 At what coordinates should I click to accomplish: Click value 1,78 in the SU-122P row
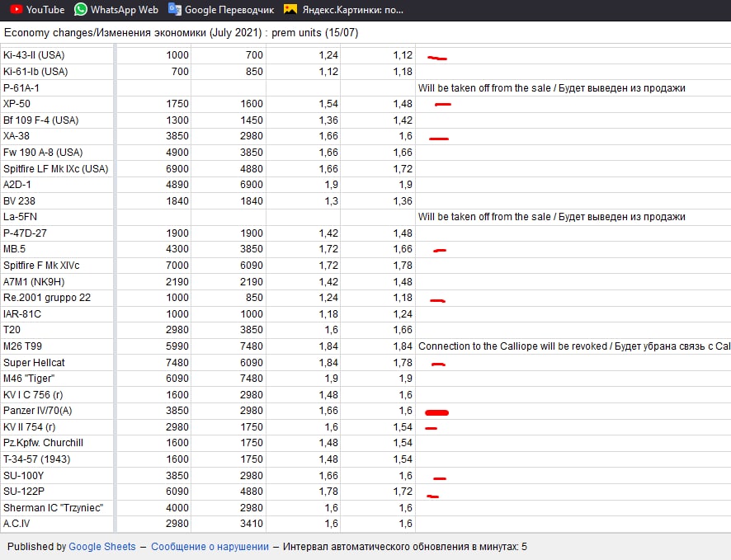click(x=328, y=491)
